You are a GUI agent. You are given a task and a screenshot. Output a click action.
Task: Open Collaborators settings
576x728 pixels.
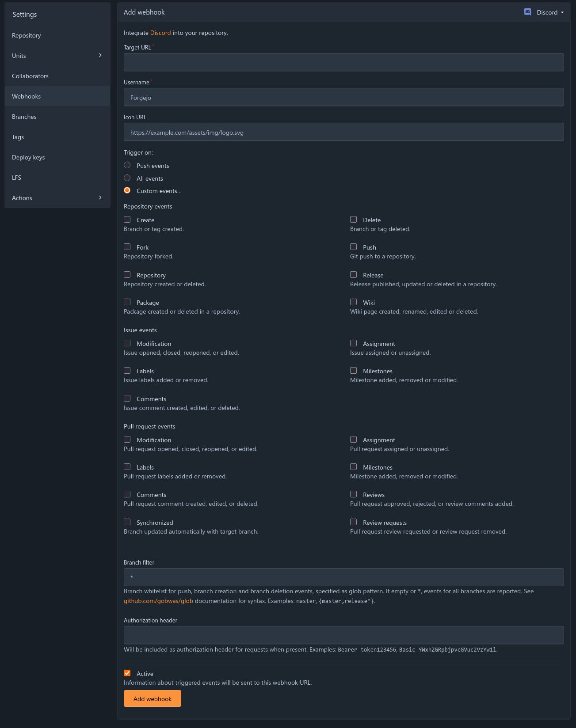click(57, 76)
